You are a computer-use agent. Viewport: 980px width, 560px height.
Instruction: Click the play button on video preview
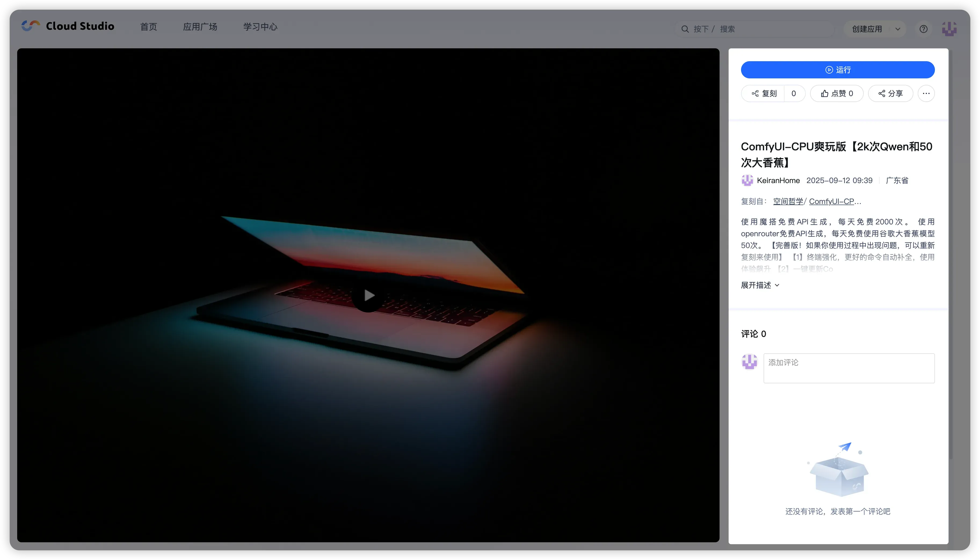368,295
